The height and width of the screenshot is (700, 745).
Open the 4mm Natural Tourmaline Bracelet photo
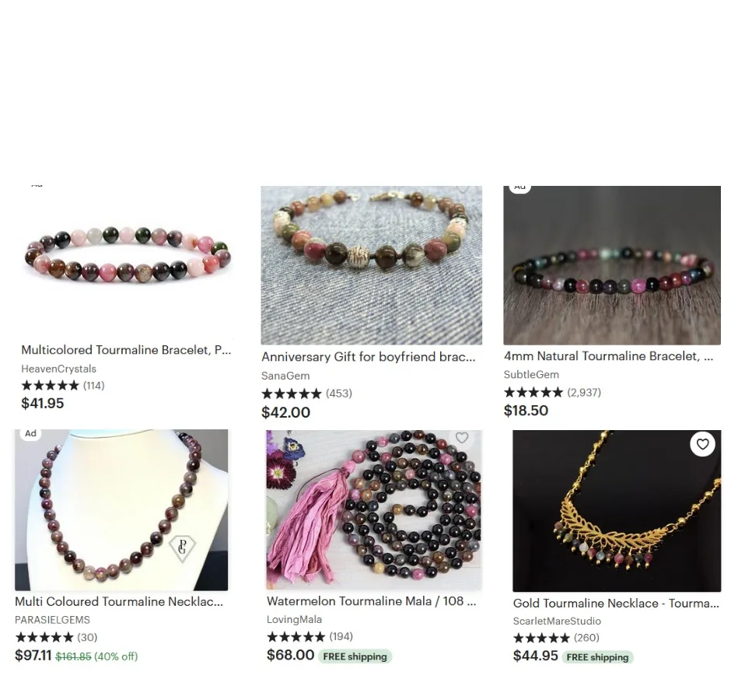(612, 265)
